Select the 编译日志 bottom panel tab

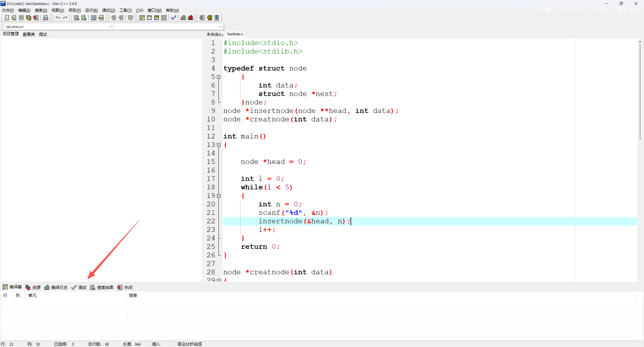[x=56, y=287]
